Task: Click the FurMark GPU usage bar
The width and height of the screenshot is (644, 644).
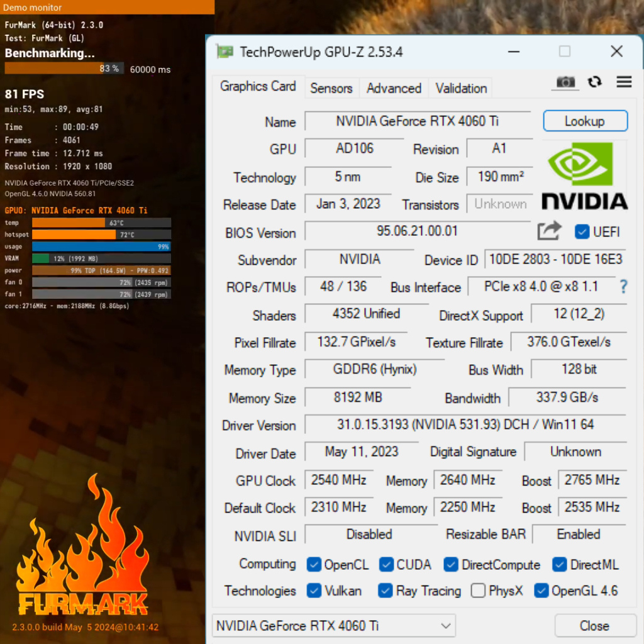Action: pyautogui.click(x=101, y=247)
